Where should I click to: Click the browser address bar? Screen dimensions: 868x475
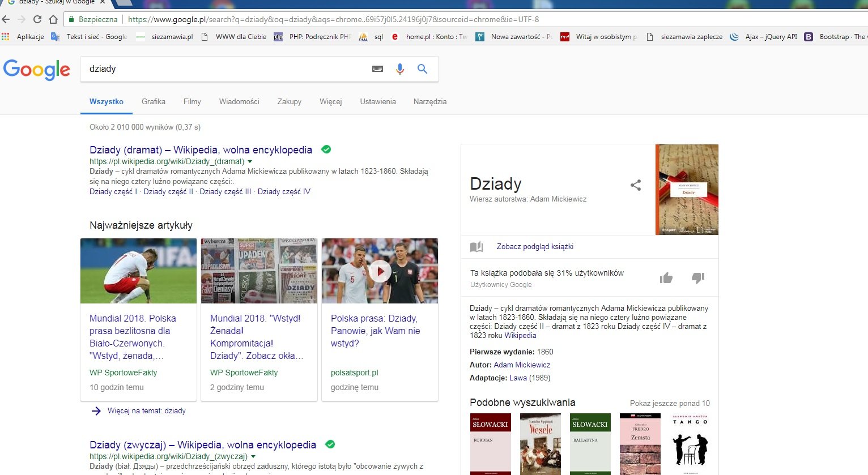pos(465,19)
